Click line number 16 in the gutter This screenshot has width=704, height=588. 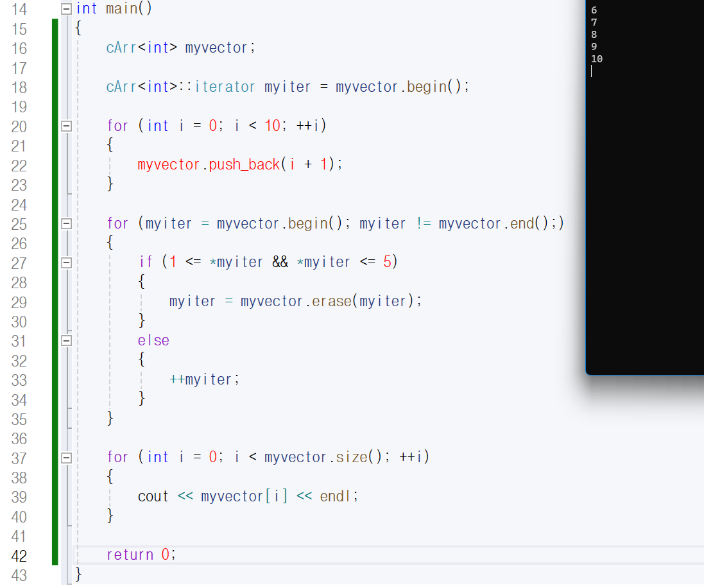[x=19, y=49]
